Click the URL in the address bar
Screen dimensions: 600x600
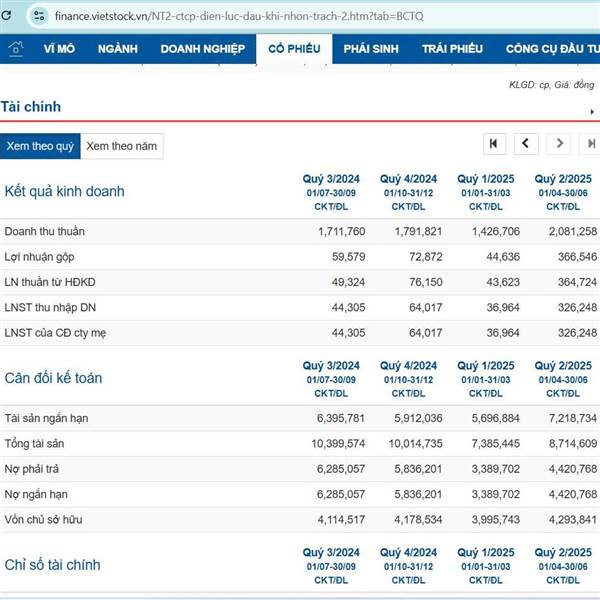click(x=239, y=16)
